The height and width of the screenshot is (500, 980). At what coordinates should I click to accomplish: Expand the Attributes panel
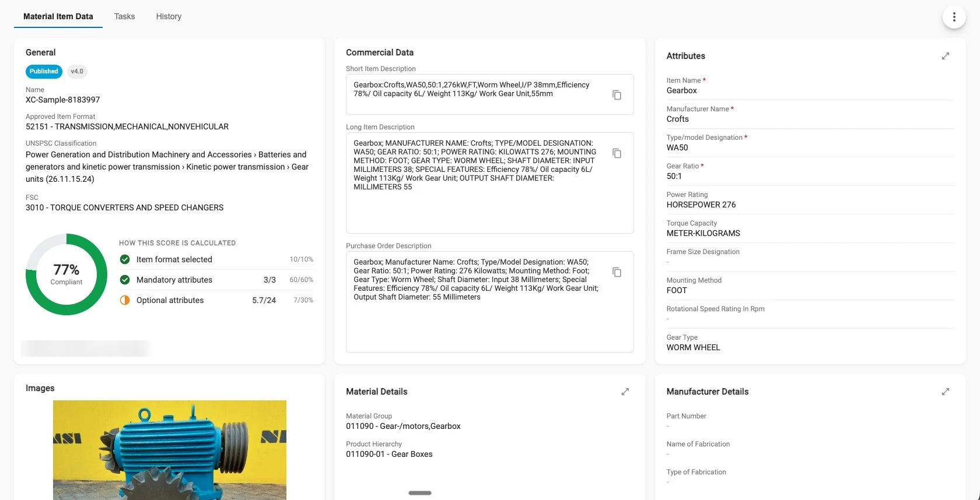point(946,56)
